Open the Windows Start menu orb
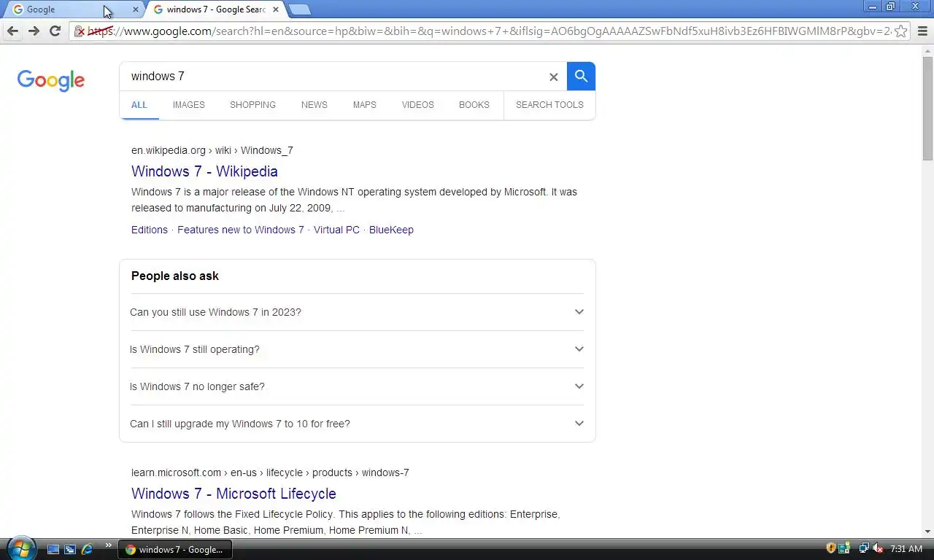 point(20,548)
